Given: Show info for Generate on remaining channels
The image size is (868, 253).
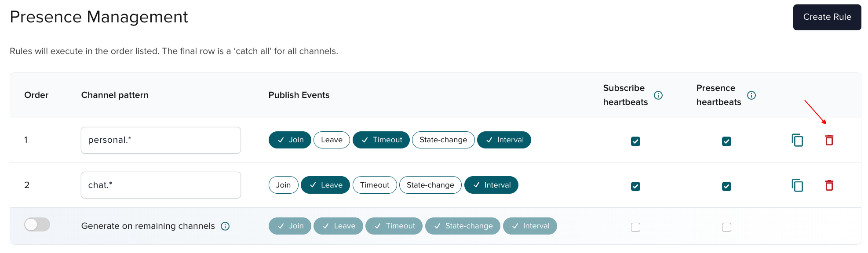Looking at the screenshot, I should (x=225, y=226).
